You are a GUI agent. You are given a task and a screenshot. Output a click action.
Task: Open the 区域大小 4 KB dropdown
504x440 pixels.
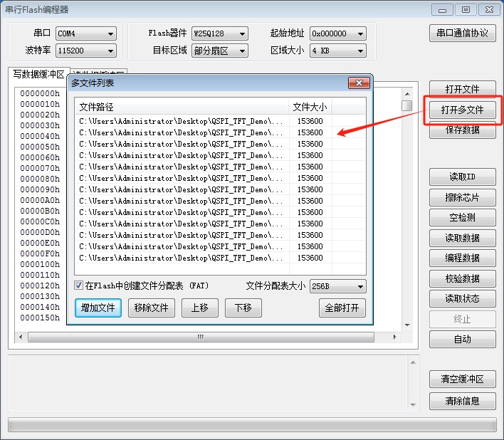tap(338, 51)
